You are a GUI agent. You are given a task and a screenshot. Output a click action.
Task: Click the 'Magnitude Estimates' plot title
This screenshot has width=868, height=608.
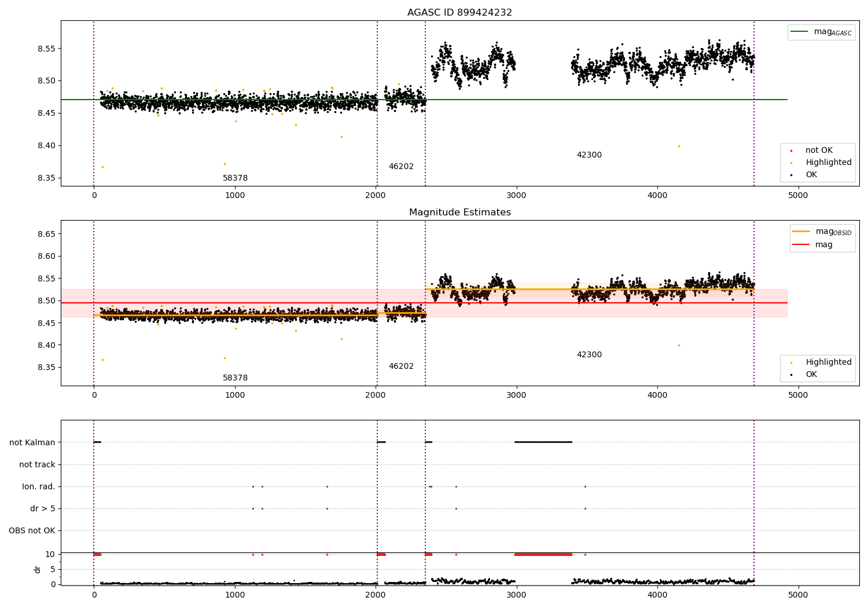point(459,213)
